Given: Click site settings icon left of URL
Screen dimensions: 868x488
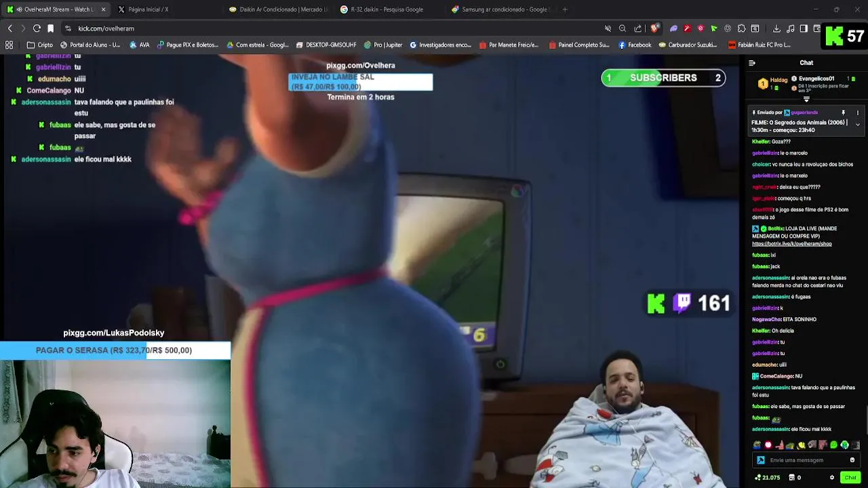Looking at the screenshot, I should [68, 28].
